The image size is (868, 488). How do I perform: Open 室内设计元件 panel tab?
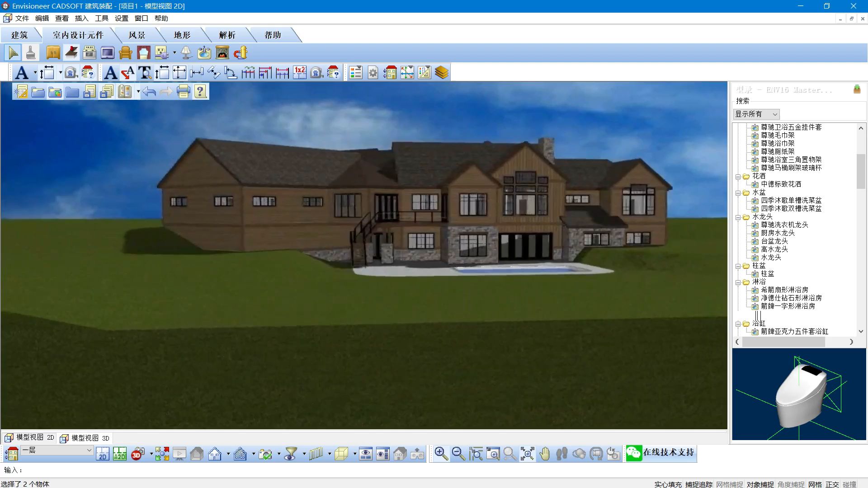pyautogui.click(x=77, y=34)
